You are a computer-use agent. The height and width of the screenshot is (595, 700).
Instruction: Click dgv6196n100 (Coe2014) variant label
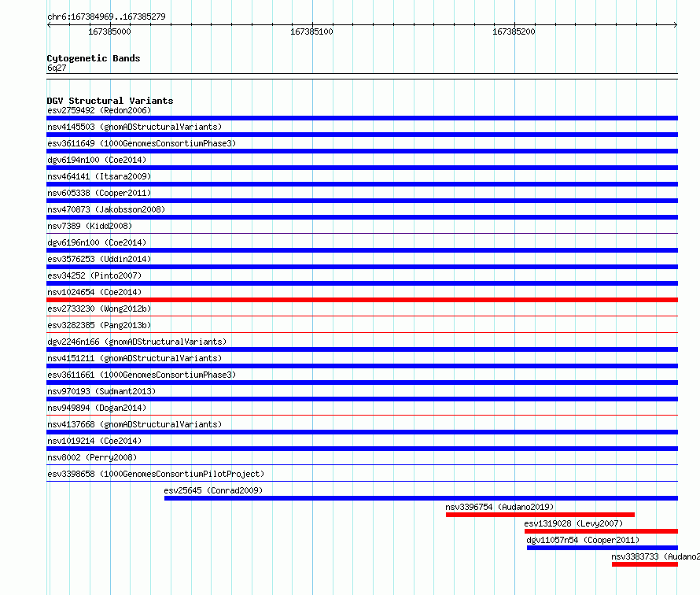(97, 242)
